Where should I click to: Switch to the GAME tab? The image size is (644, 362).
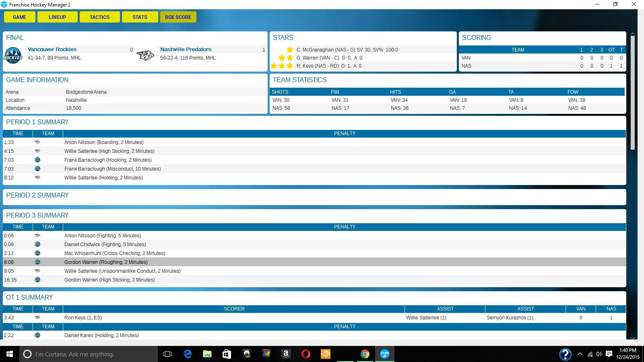point(19,17)
